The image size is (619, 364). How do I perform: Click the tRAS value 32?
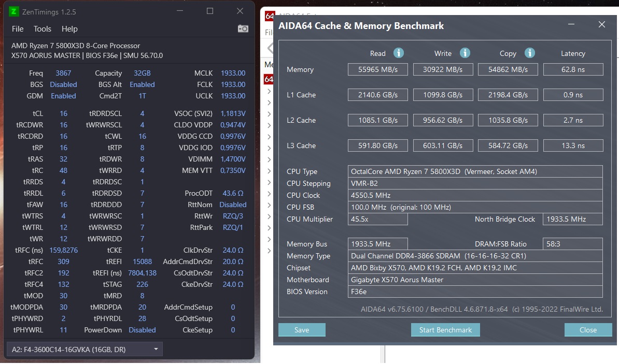[x=64, y=159]
